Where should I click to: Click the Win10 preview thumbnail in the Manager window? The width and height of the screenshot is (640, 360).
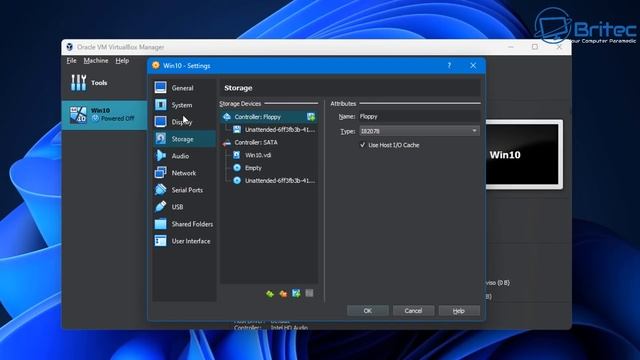coord(524,155)
